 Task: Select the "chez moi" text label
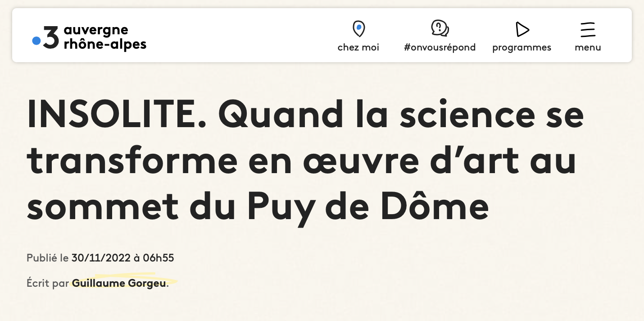358,47
